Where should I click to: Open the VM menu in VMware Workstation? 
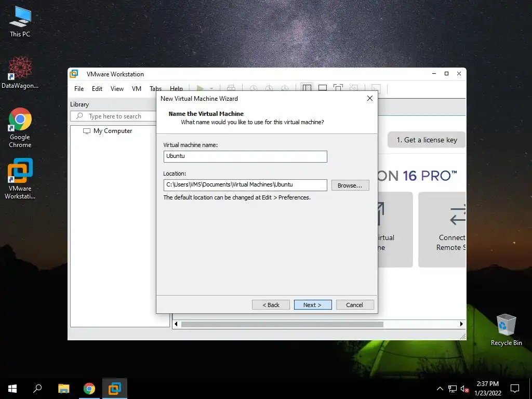pyautogui.click(x=137, y=88)
